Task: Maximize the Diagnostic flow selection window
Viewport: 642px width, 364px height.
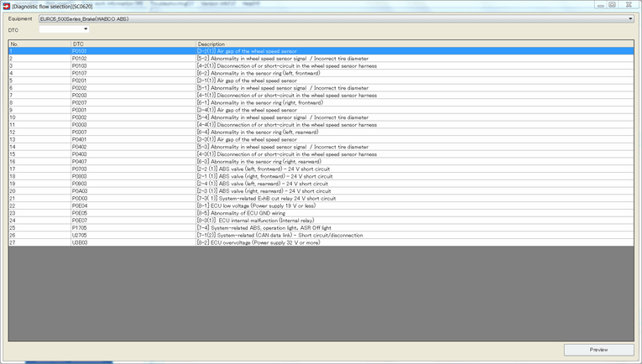Action: tap(613, 5)
